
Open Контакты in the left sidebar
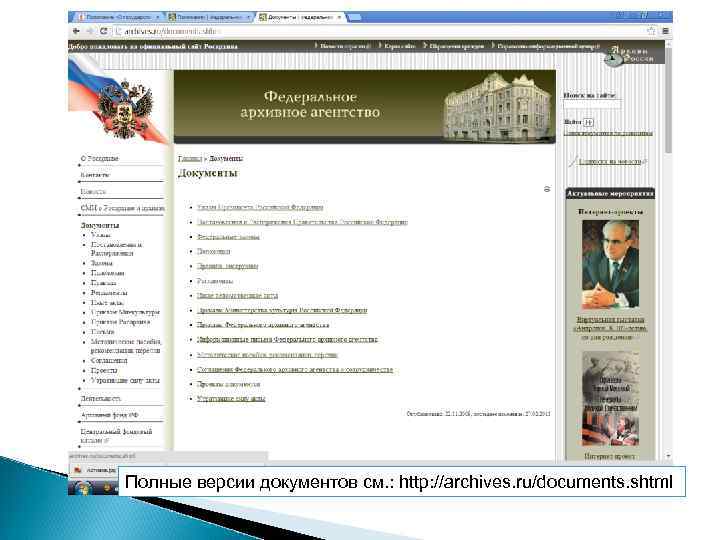click(96, 175)
